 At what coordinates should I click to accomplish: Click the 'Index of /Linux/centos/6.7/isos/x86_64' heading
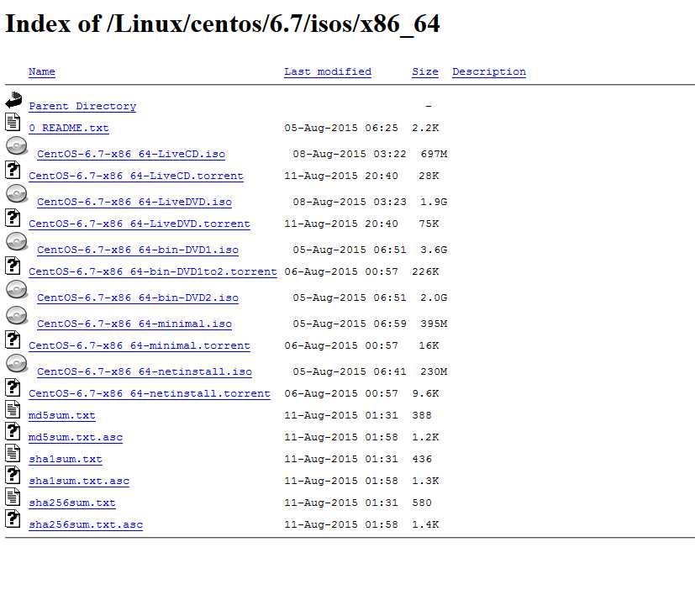(223, 24)
